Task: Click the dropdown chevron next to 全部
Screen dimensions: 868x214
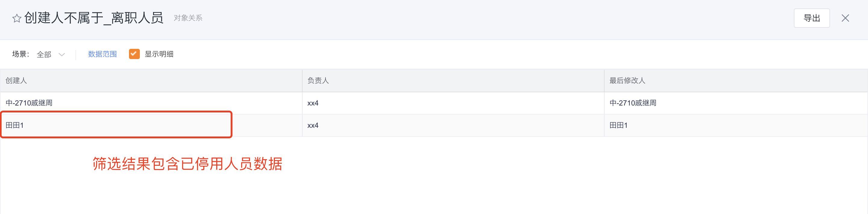Action: pos(62,55)
